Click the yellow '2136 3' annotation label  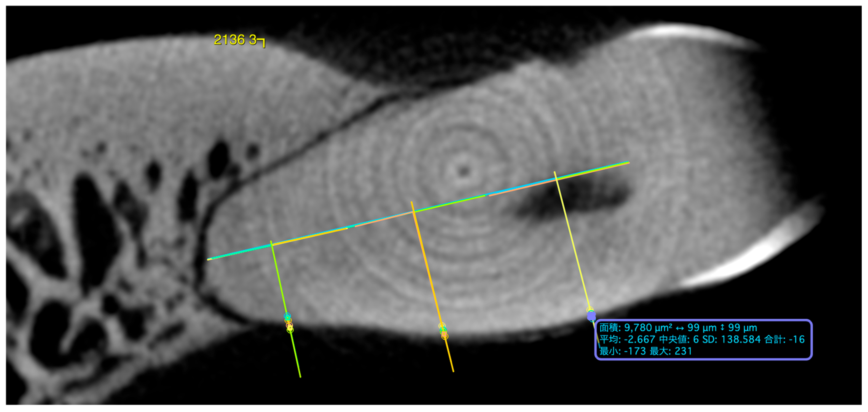point(235,40)
